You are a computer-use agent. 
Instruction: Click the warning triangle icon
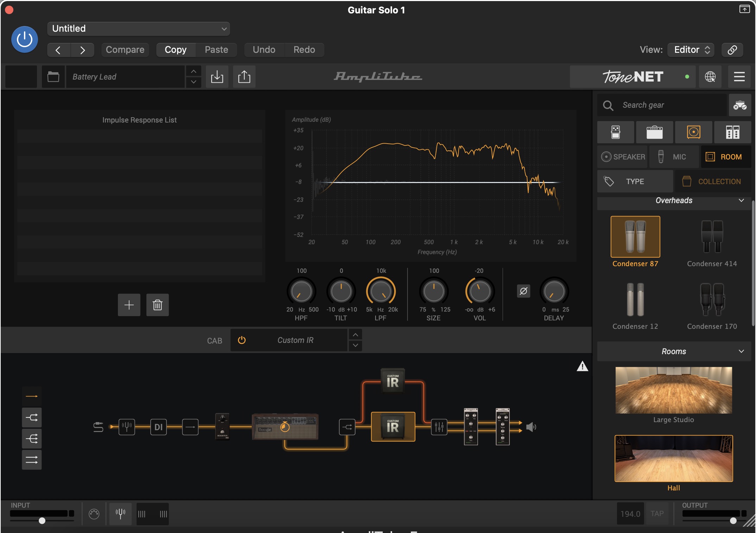[x=582, y=366]
